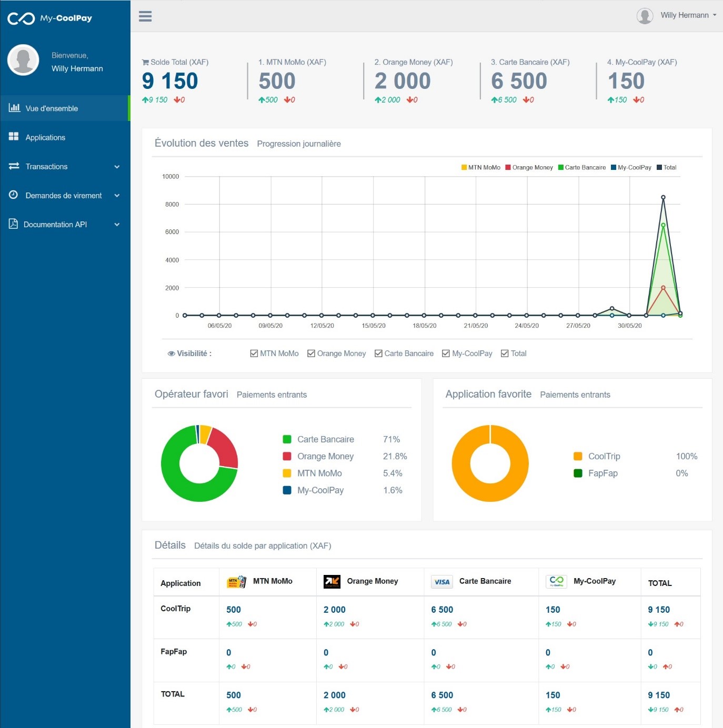
Task: Click the FapFap green legend swatch
Action: [578, 473]
